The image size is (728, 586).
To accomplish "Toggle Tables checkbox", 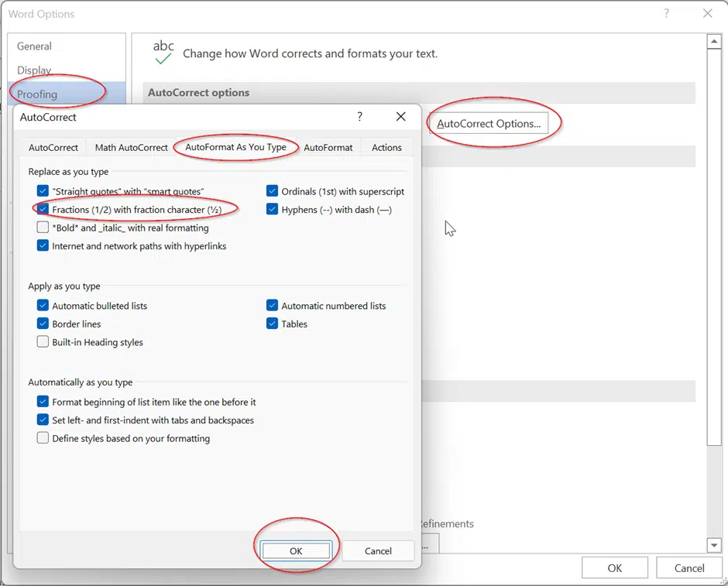I will [272, 324].
